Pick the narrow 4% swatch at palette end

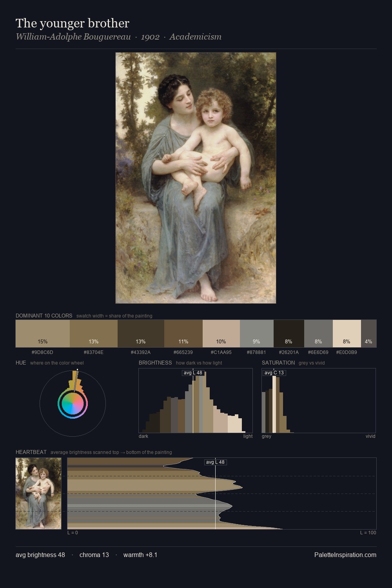pyautogui.click(x=369, y=334)
